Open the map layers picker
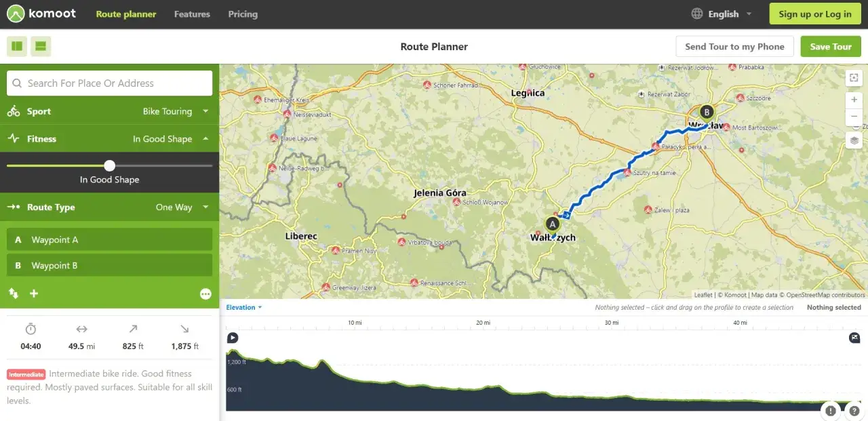Image resolution: width=868 pixels, height=421 pixels. 854,140
